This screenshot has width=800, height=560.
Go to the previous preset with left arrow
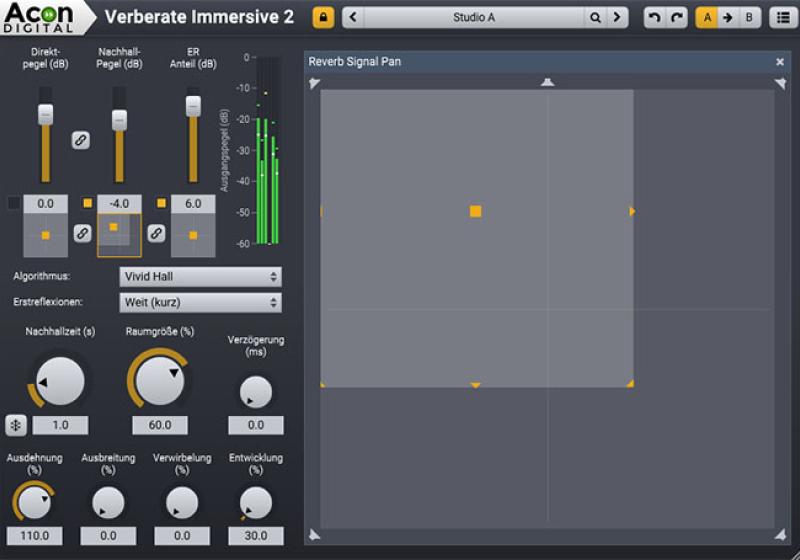353,17
